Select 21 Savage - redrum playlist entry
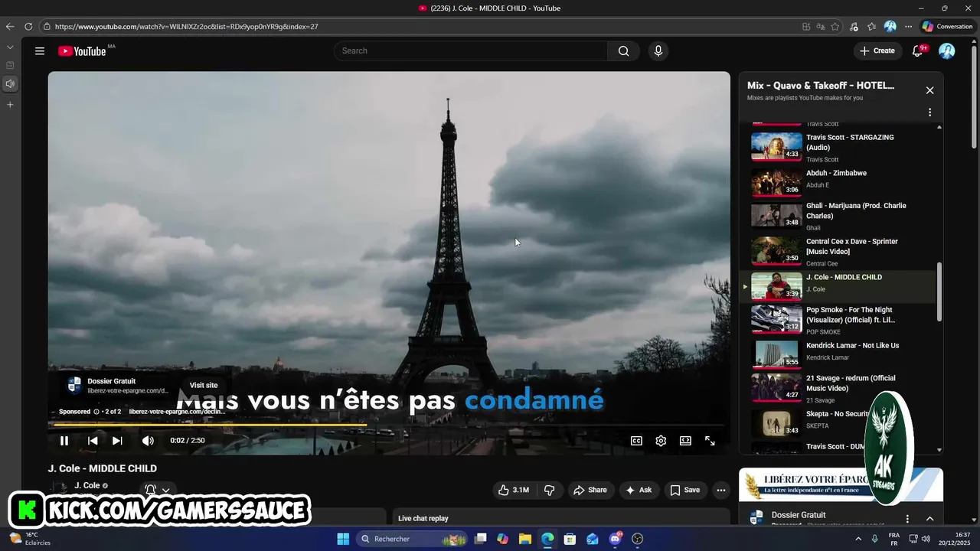 click(838, 388)
